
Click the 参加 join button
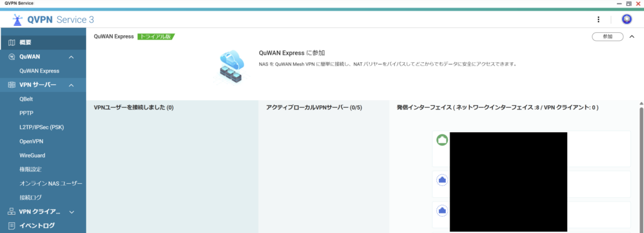pos(608,37)
